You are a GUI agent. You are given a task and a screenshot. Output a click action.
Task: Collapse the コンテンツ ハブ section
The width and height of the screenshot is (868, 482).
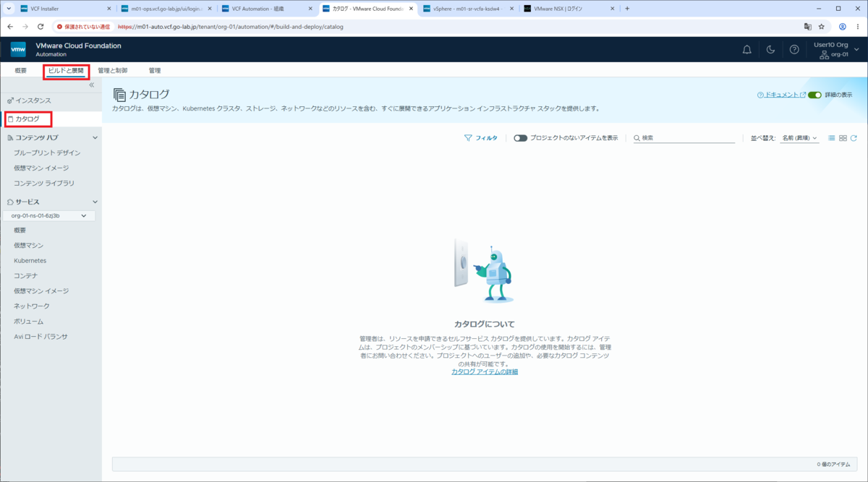point(95,137)
